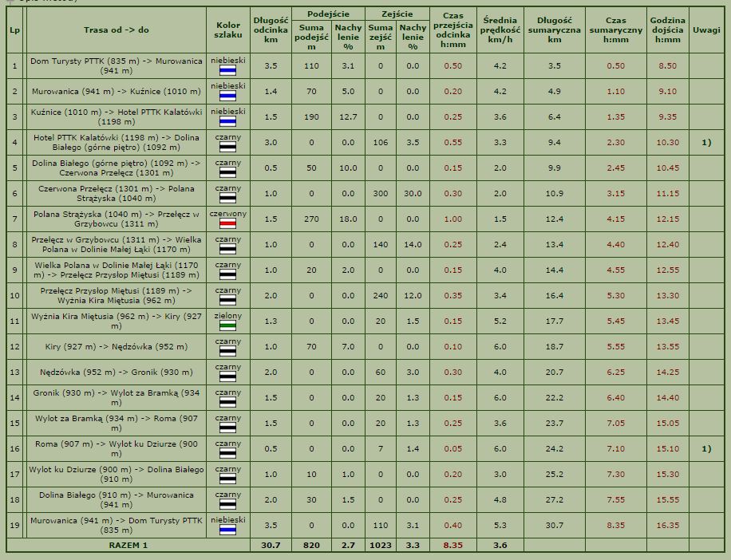This screenshot has height=560, width=731.
Task: Click the 'Godzina dojścia' column header
Action: (x=667, y=30)
